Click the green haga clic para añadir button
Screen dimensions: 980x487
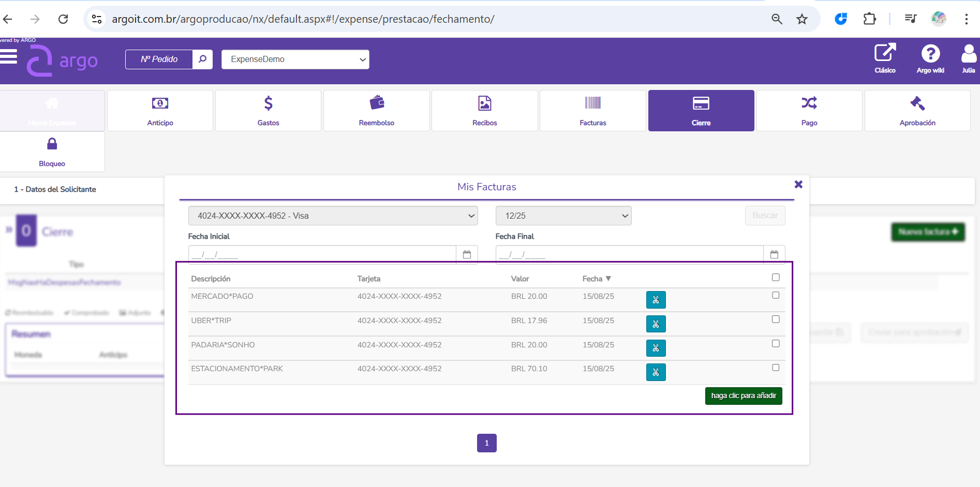pos(743,396)
